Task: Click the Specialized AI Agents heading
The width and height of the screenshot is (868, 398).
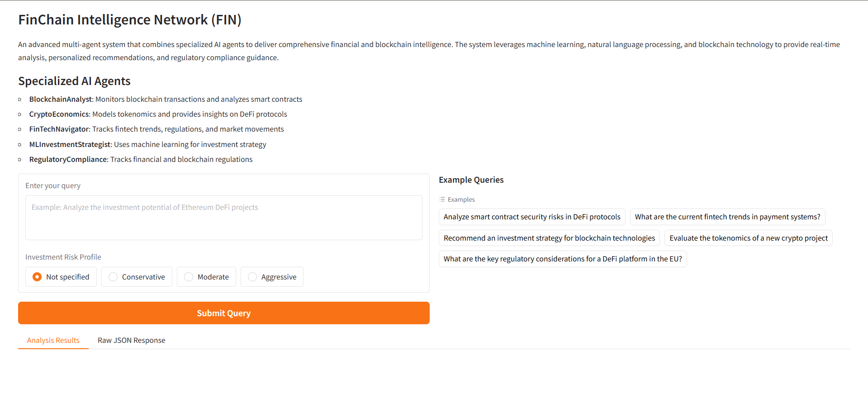Action: [74, 81]
